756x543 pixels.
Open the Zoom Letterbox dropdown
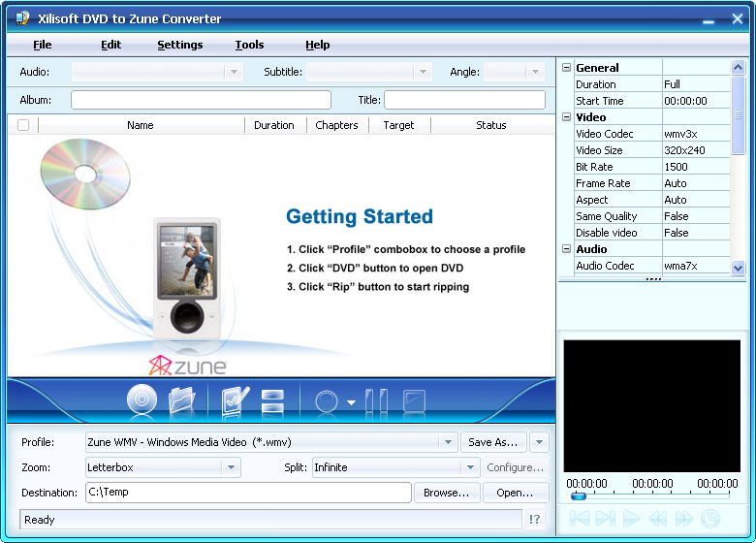pyautogui.click(x=163, y=467)
